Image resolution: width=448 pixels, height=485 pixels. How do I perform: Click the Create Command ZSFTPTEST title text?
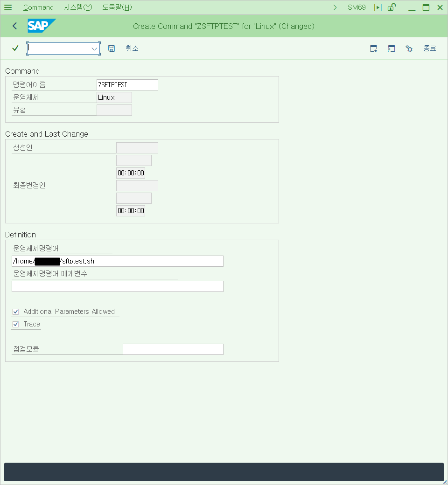[x=224, y=26]
